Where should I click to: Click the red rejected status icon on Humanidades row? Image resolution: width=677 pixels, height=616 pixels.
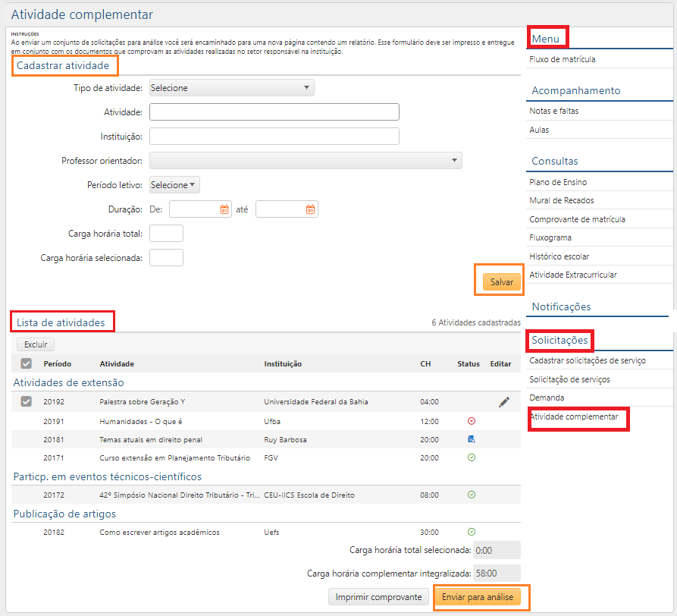471,420
